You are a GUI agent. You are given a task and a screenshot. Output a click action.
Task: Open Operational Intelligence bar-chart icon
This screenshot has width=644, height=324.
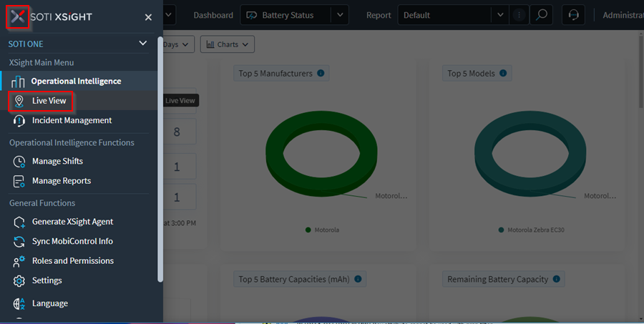[18, 82]
